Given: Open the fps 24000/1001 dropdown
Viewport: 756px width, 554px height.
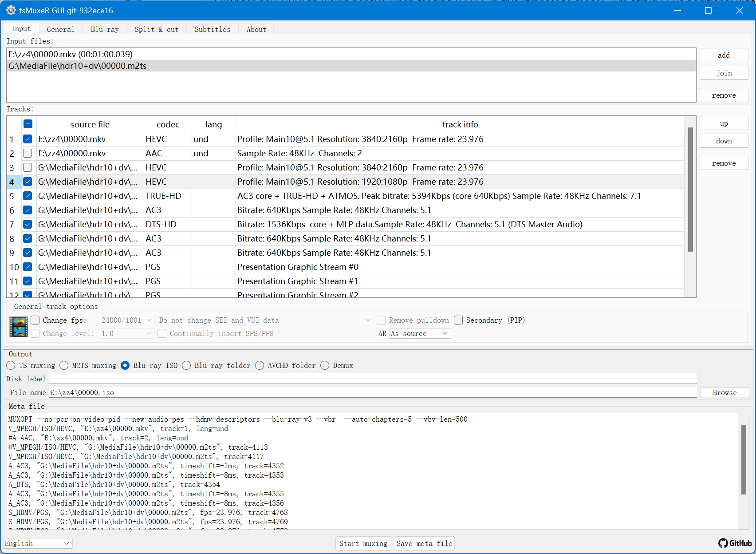Looking at the screenshot, I should 127,320.
